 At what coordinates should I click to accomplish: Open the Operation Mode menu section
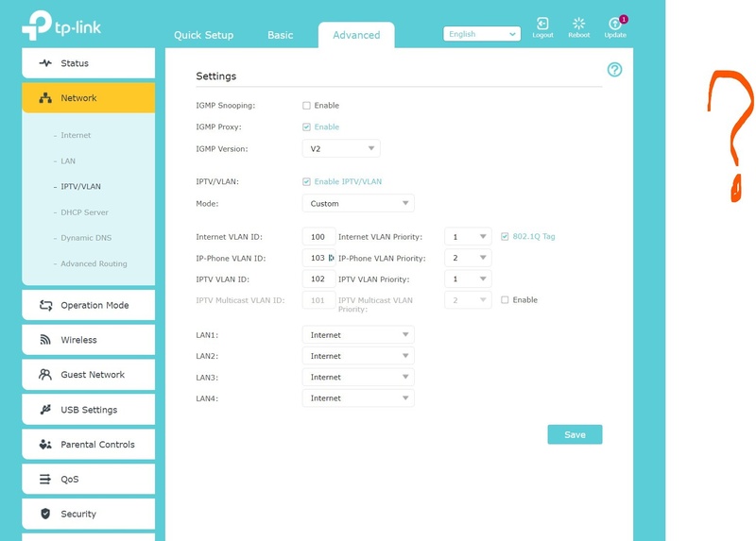click(88, 305)
